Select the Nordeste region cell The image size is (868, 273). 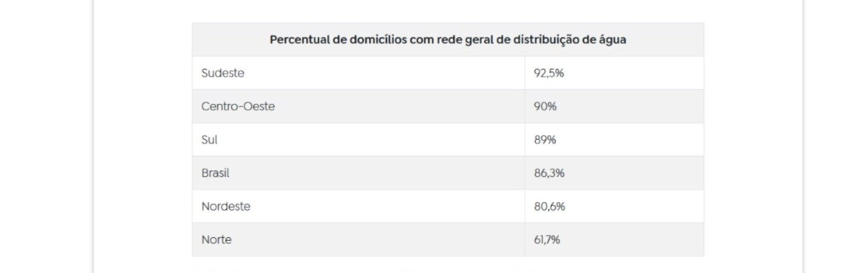point(358,206)
